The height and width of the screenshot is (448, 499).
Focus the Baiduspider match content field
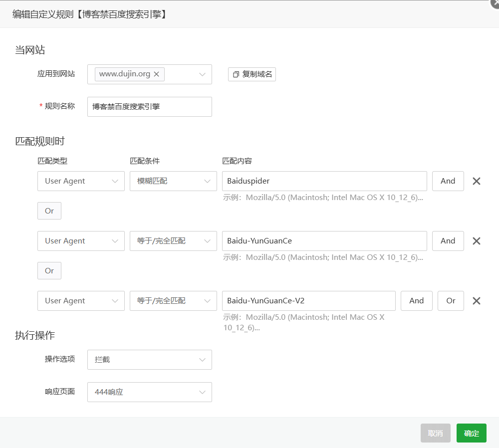tap(324, 181)
